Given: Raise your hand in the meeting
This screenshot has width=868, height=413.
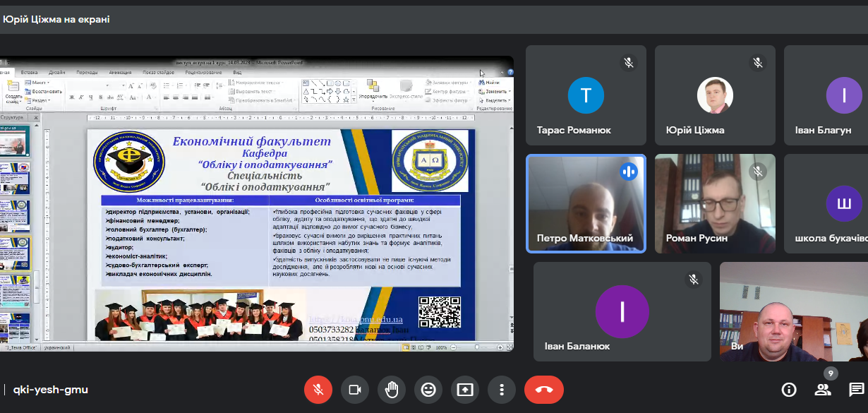Looking at the screenshot, I should coord(392,390).
